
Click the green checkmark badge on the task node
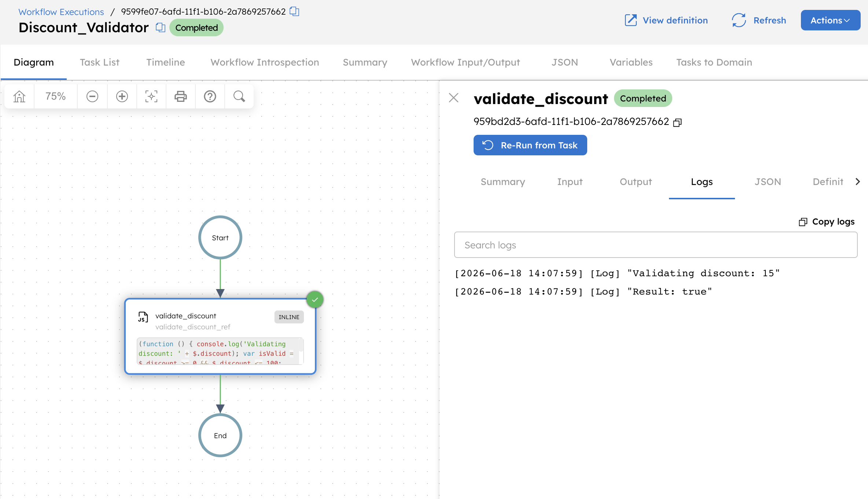(315, 300)
